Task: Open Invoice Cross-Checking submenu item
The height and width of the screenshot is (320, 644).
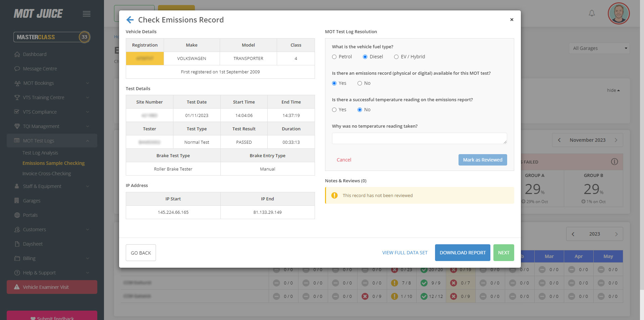Action: pos(47,174)
